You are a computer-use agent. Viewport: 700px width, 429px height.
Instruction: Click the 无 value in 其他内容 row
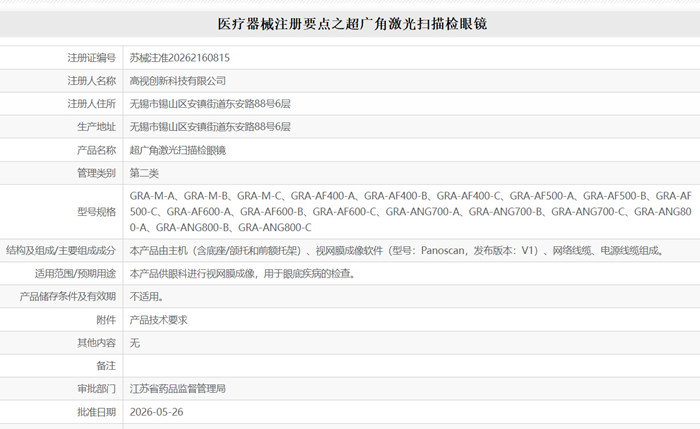pyautogui.click(x=135, y=343)
